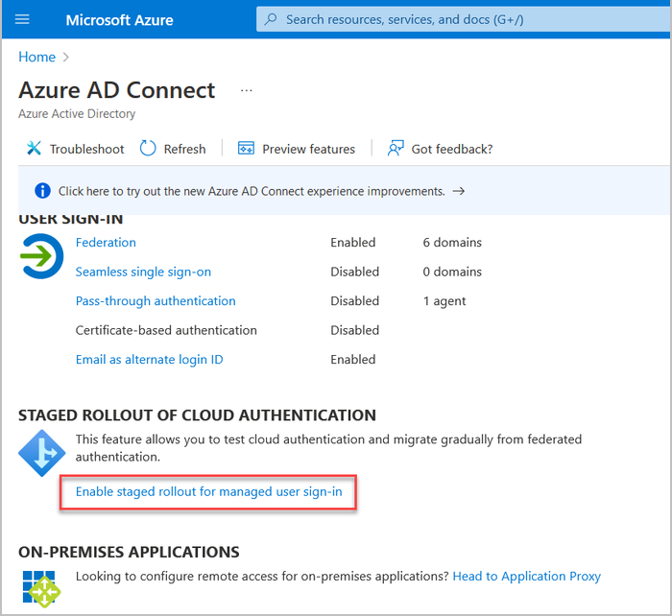The image size is (672, 616).
Task: Click the User sign-in arrow icon
Action: coord(42,256)
